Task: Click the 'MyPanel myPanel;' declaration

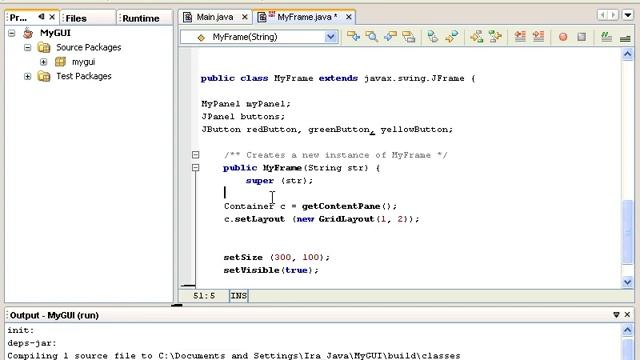Action: 246,104
